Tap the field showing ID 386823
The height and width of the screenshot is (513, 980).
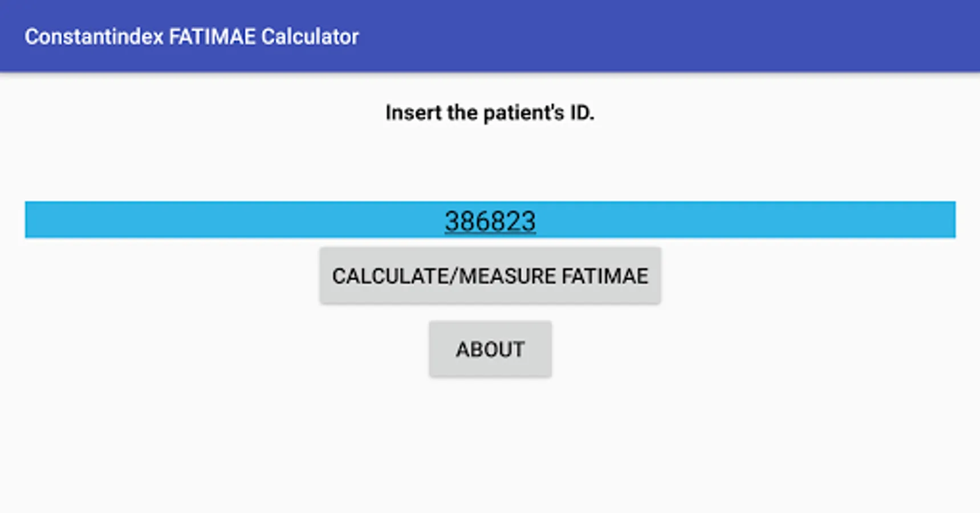pos(490,220)
